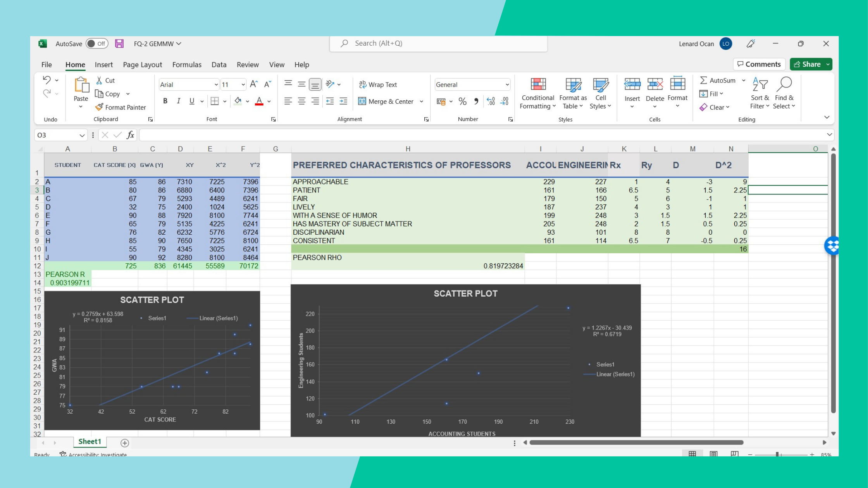Open the File tab

46,65
